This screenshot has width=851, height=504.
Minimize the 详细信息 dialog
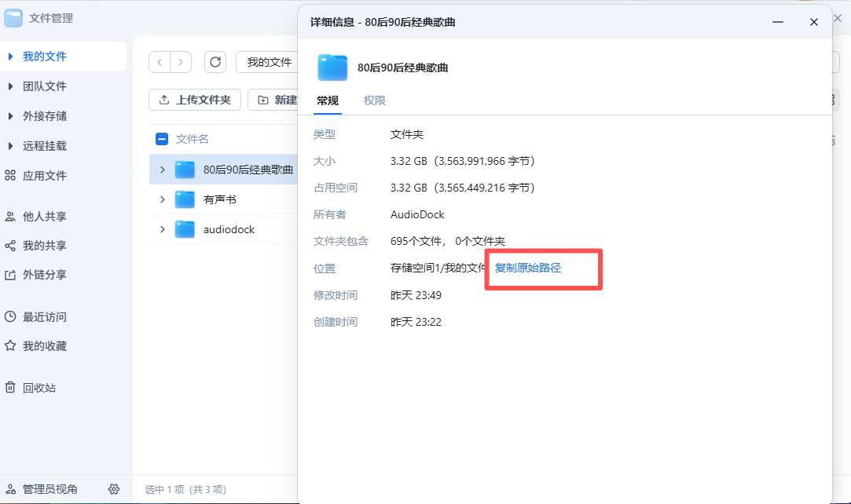[778, 22]
